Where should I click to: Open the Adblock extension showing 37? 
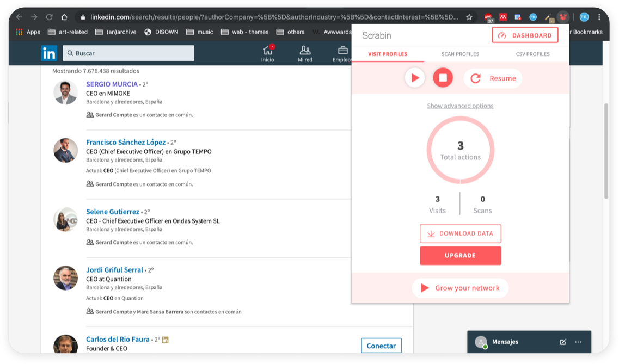pyautogui.click(x=489, y=18)
